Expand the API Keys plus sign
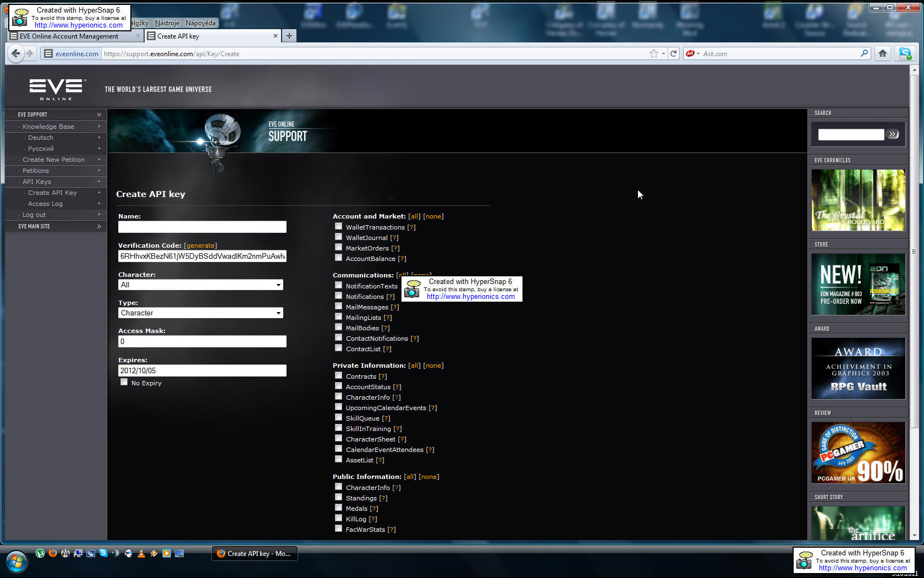 (99, 182)
